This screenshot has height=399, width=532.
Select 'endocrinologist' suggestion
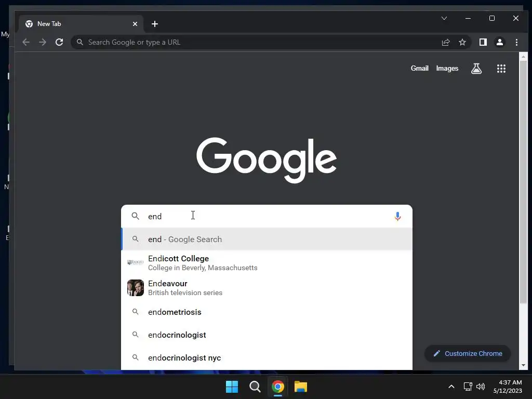[267, 335]
